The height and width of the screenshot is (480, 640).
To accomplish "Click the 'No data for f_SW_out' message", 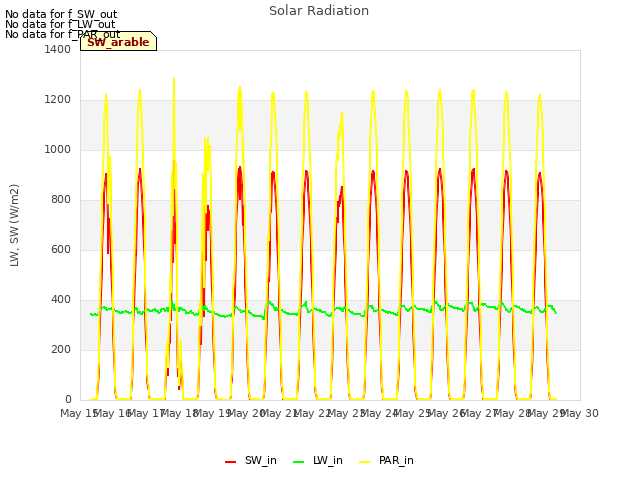I will click(61, 14).
